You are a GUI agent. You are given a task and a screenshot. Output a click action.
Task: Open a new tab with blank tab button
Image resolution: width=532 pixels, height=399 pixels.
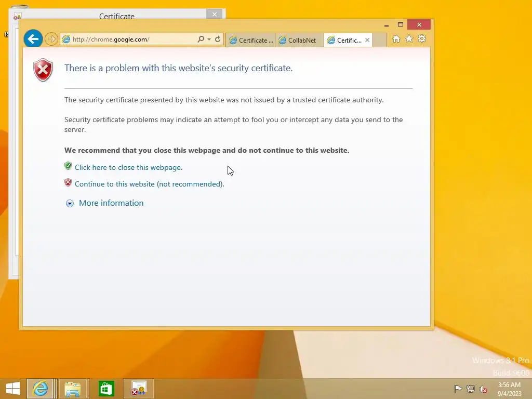[380, 40]
